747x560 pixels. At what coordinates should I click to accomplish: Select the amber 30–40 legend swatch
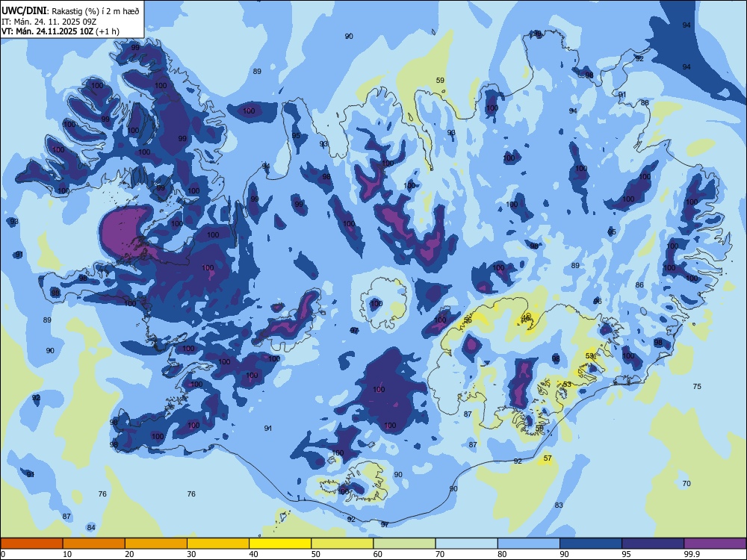tap(218, 544)
